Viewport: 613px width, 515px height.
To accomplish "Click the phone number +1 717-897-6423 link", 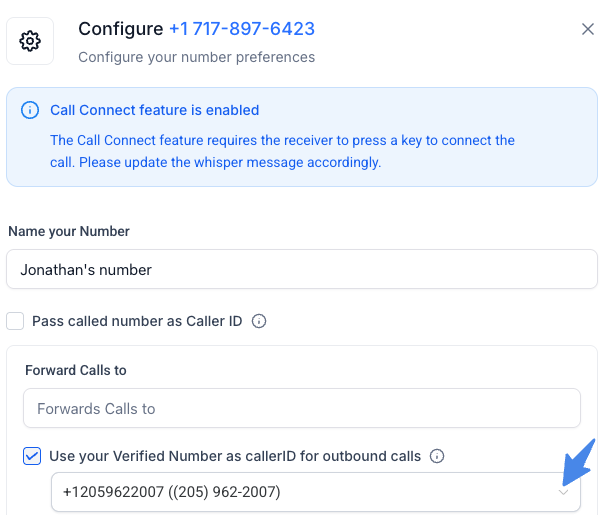I will tap(240, 29).
